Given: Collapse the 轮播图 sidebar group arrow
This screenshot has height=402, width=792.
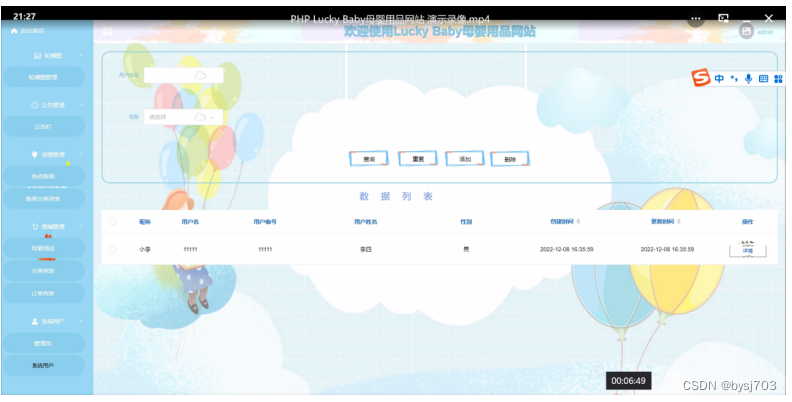Looking at the screenshot, I should [x=80, y=55].
